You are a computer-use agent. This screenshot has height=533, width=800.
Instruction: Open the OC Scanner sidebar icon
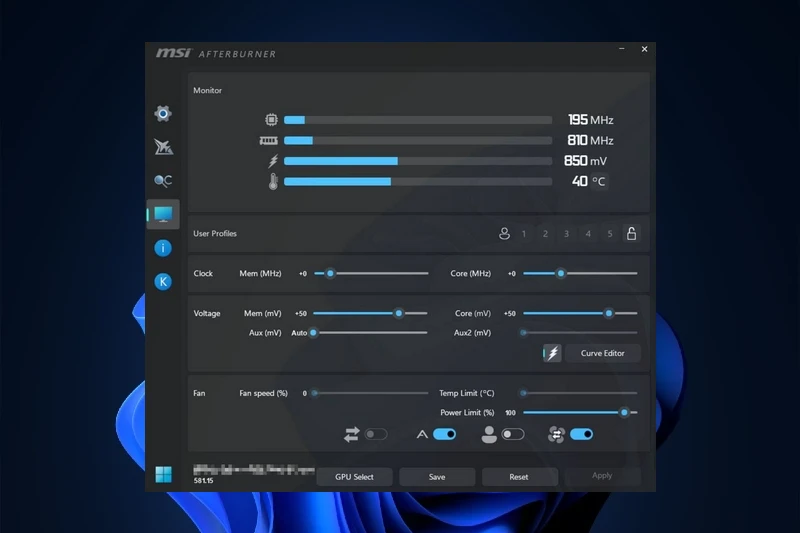[163, 181]
